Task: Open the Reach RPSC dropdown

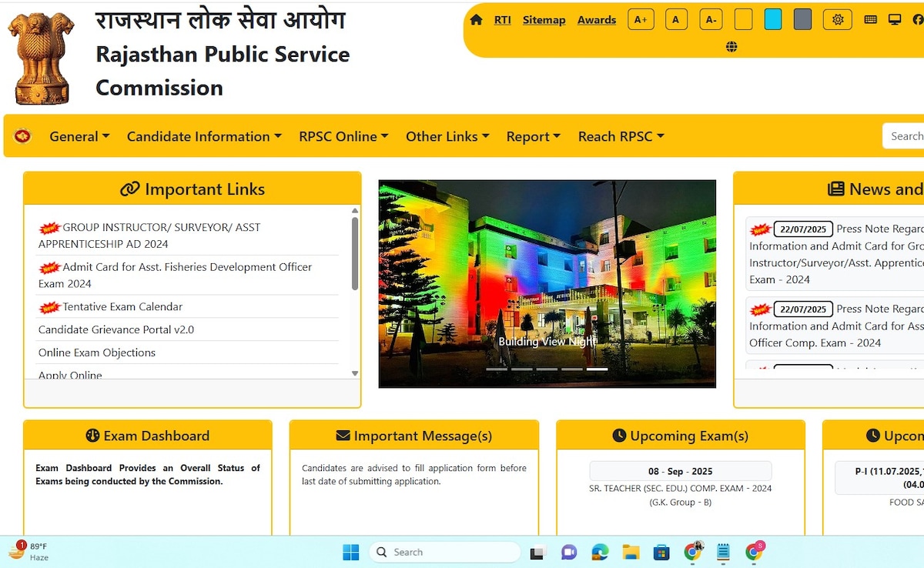Action: [621, 136]
